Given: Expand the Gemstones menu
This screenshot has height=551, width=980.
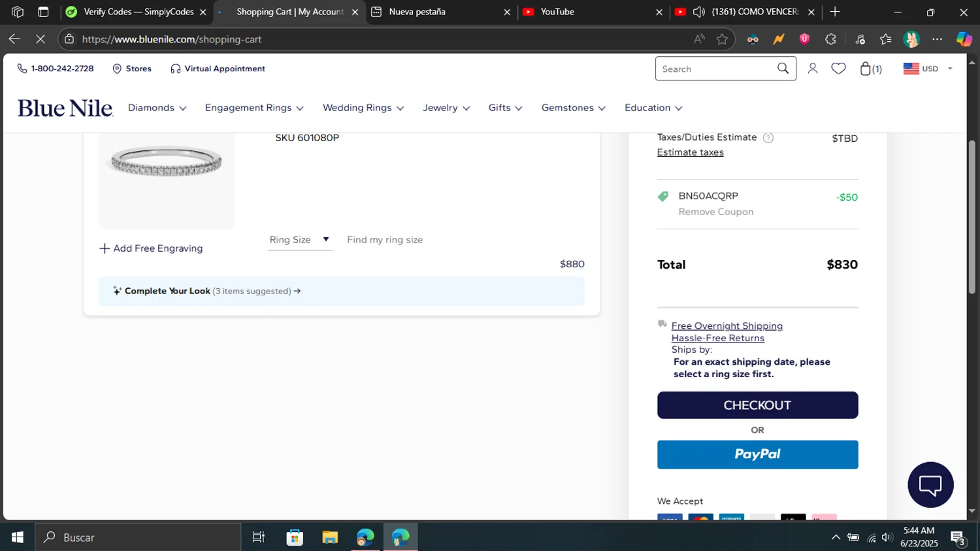Looking at the screenshot, I should pos(573,108).
